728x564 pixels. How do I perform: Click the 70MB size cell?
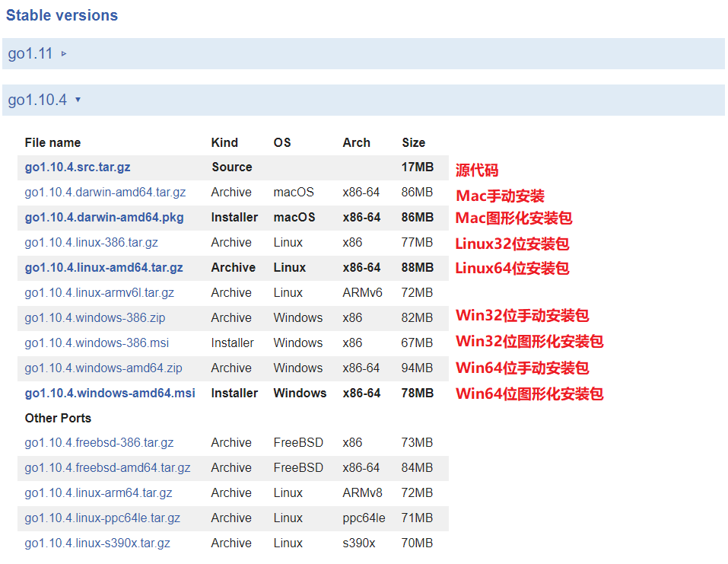pos(417,543)
